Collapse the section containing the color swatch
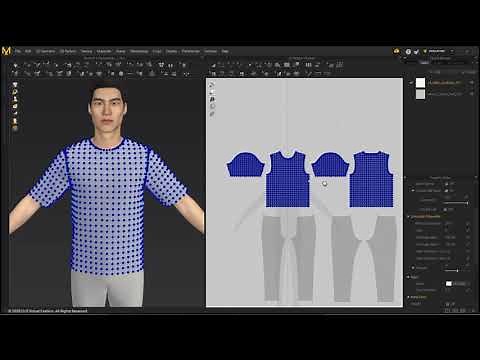480x360 pixels. [x=408, y=277]
